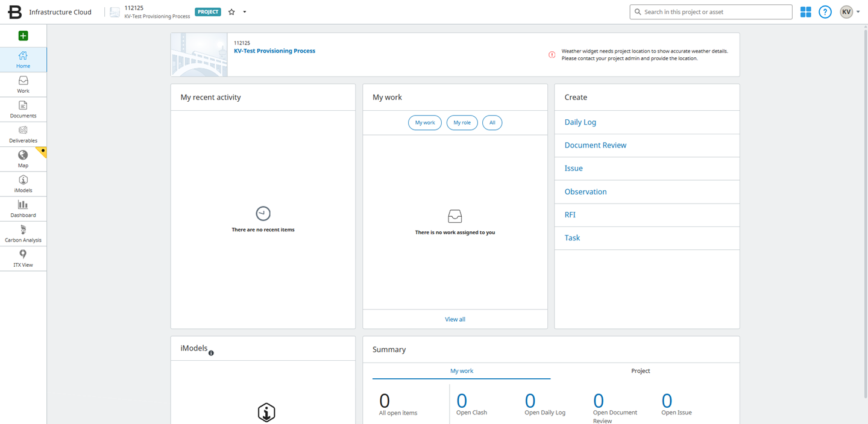Open the Dashboard section
Image resolution: width=868 pixels, height=424 pixels.
[x=23, y=209]
